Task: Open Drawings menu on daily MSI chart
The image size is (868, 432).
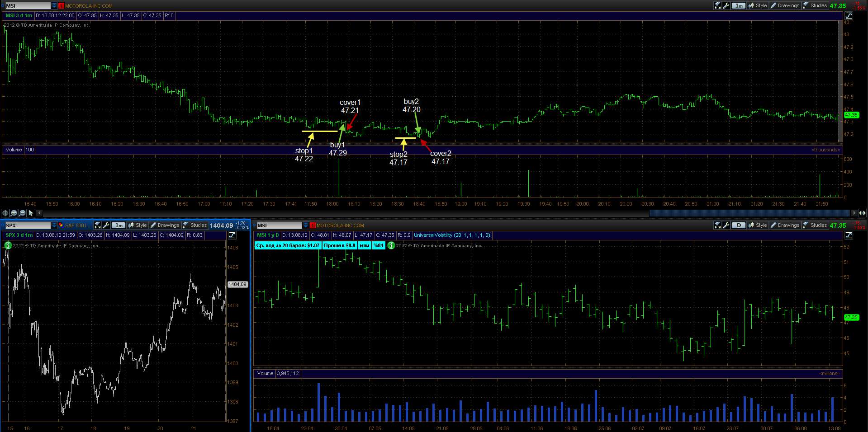Action: tap(785, 225)
